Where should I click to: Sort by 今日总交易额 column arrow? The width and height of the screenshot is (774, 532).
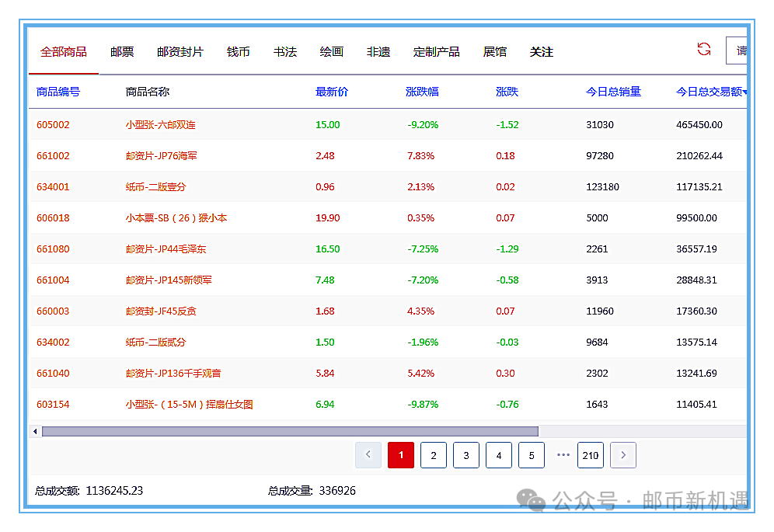pos(744,92)
